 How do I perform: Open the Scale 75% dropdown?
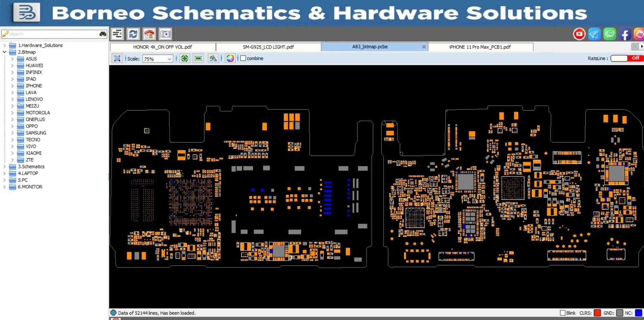point(158,59)
